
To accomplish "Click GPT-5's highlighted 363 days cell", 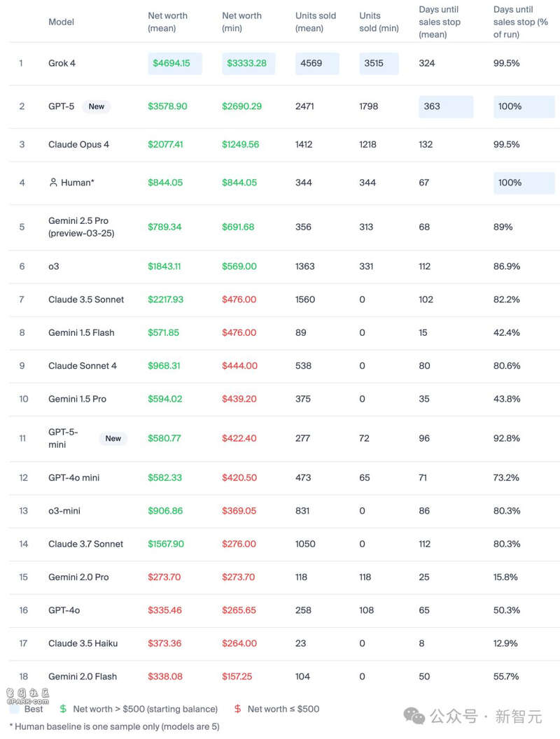I will tap(446, 106).
